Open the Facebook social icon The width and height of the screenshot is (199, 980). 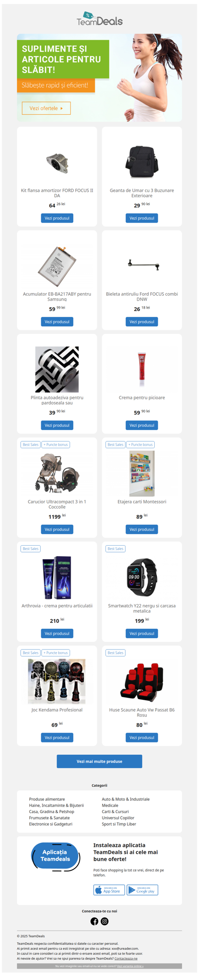pos(94,921)
